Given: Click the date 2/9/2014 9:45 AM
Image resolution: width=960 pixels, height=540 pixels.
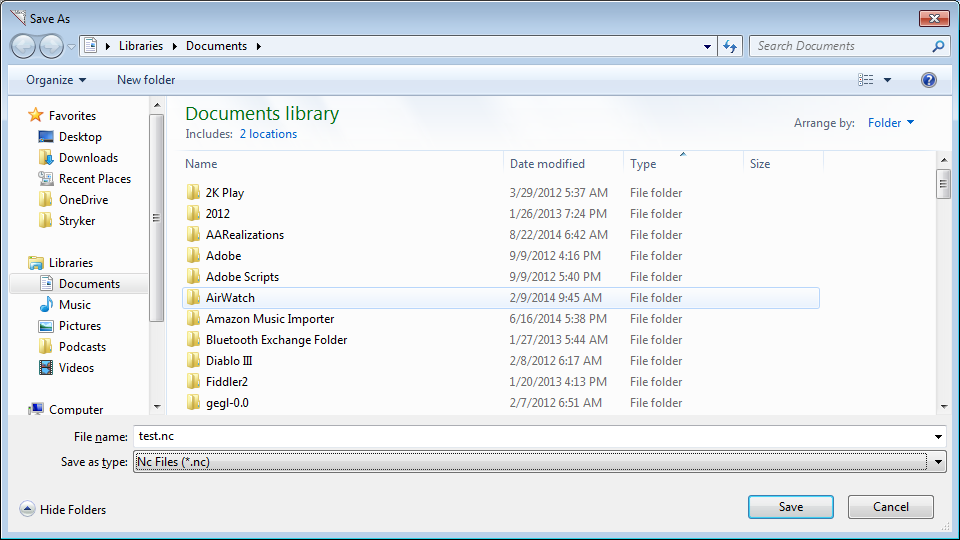Looking at the screenshot, I should pyautogui.click(x=555, y=298).
